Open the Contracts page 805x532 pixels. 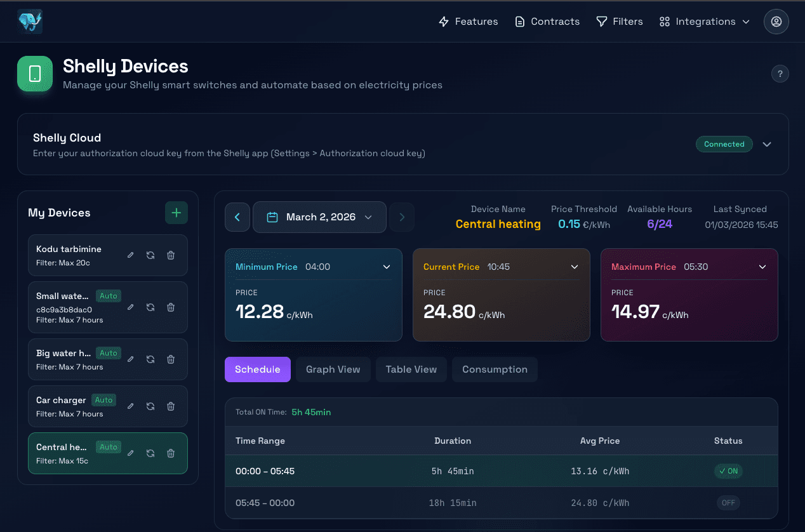click(547, 22)
